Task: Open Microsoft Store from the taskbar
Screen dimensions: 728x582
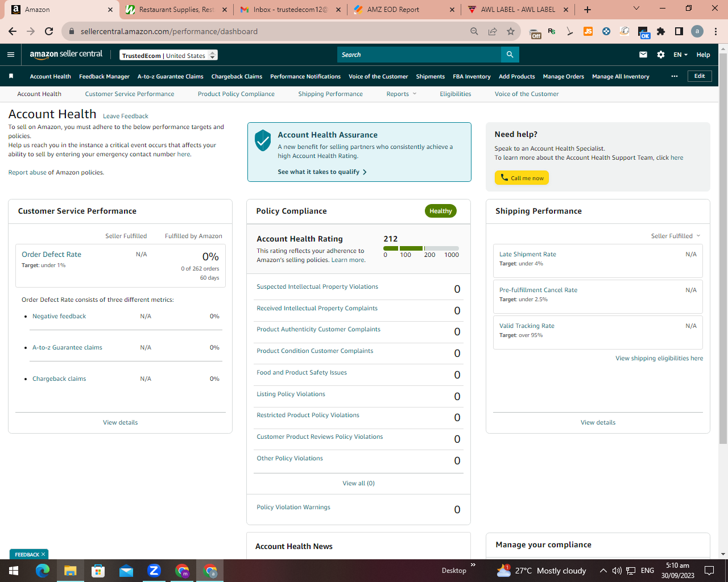Action: [98, 571]
